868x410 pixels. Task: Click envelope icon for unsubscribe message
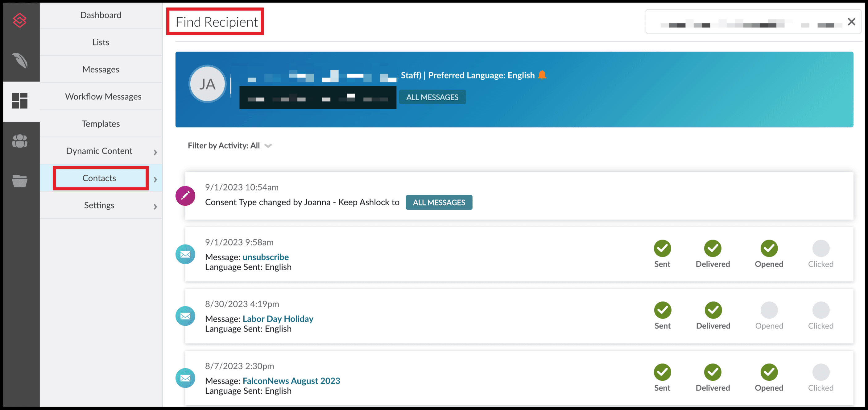click(x=185, y=255)
